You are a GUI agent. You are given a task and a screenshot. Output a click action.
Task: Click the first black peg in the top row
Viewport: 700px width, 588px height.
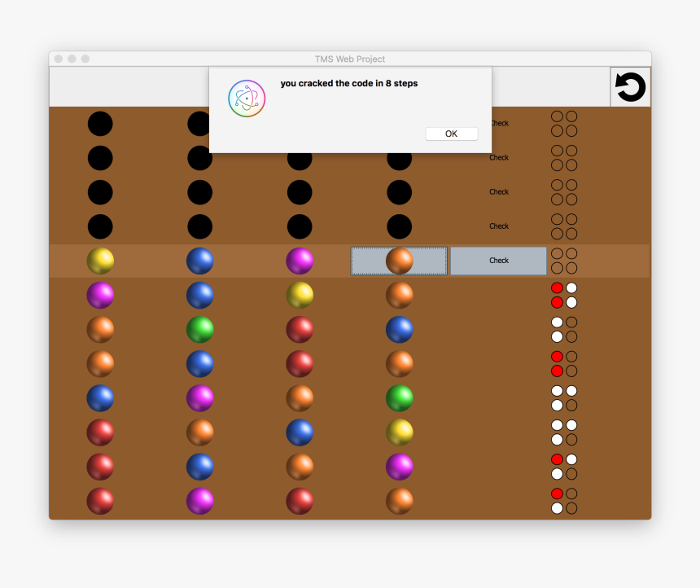pos(100,124)
